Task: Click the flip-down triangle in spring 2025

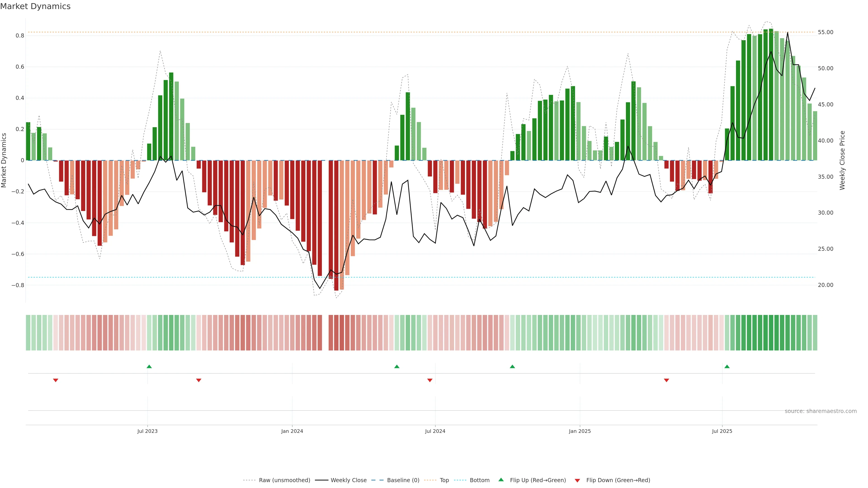Action: (x=666, y=380)
